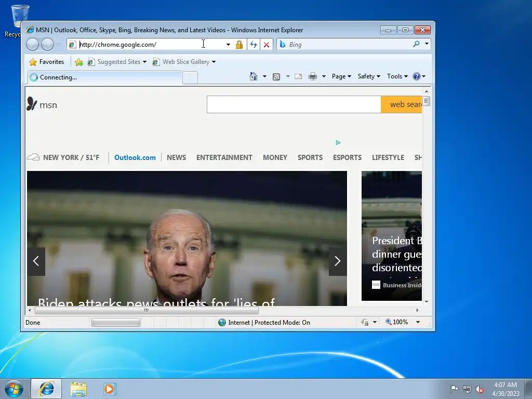Click the msn logo

point(42,104)
